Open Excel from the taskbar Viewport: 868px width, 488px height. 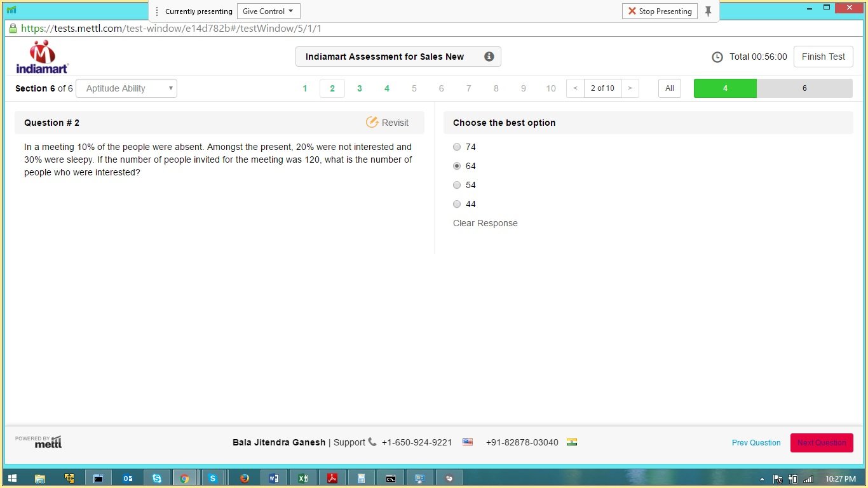[302, 478]
